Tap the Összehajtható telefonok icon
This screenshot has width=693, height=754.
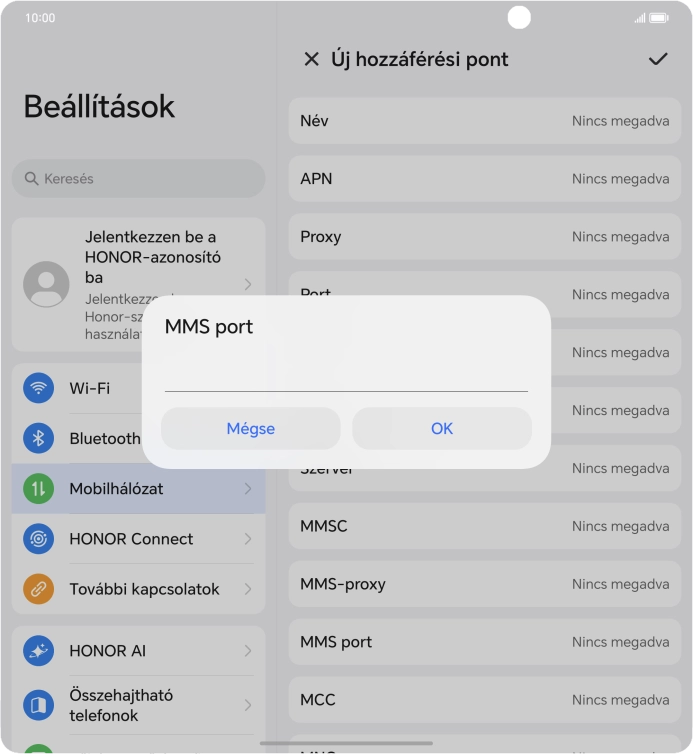coord(38,705)
